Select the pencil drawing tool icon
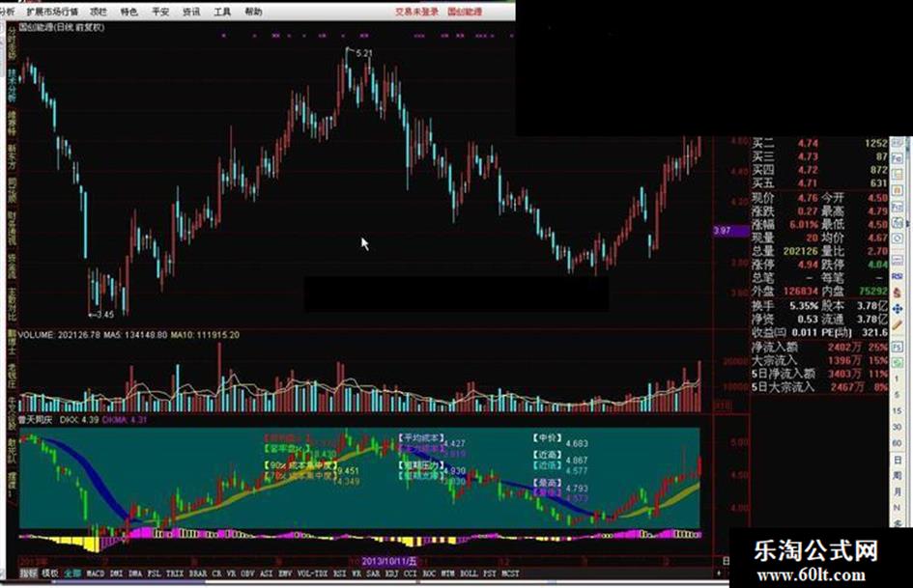 [x=897, y=324]
